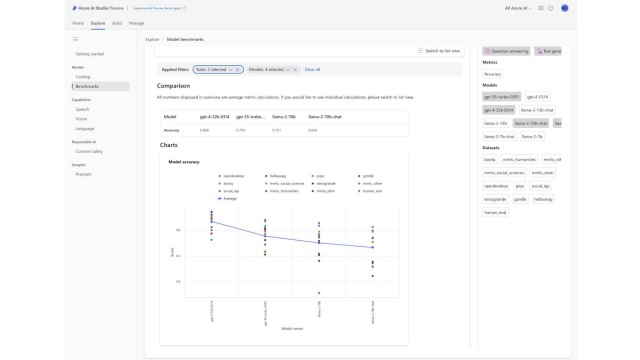Open Speech under Capabilities

[x=82, y=109]
